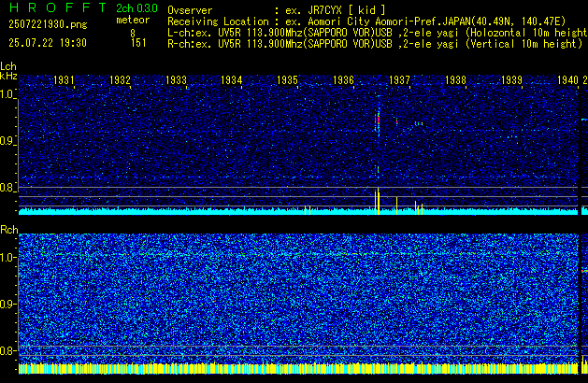Click the kHz unit label

8,76
